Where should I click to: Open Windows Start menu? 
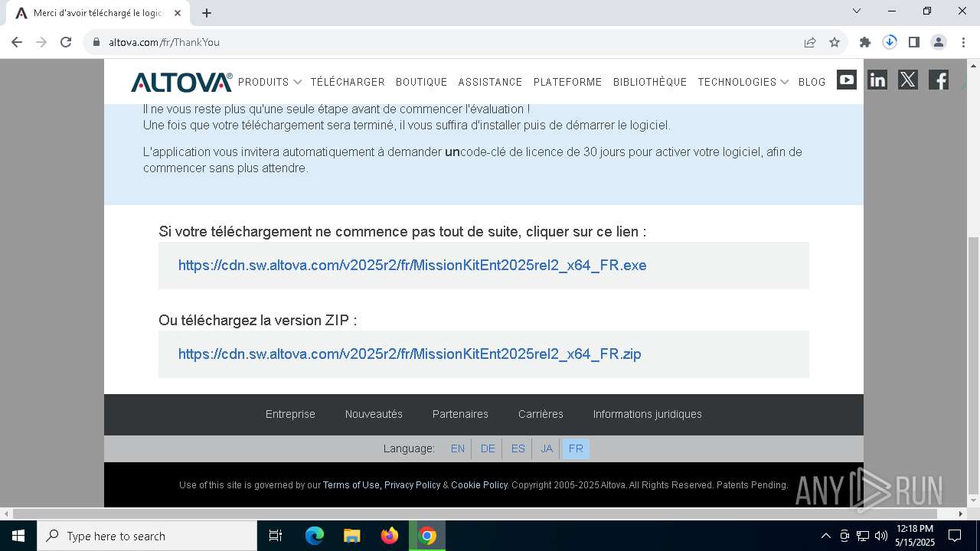18,536
